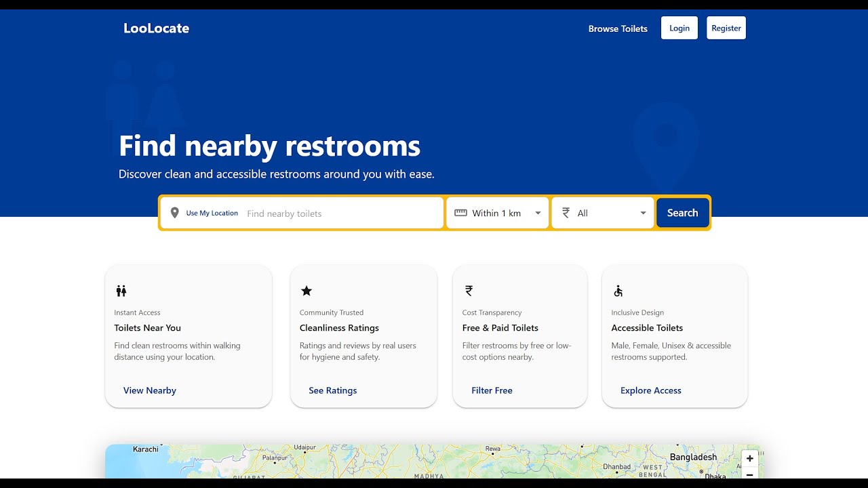This screenshot has height=488, width=868.
Task: Click Free & Paid Toilets heading
Action: click(x=500, y=328)
